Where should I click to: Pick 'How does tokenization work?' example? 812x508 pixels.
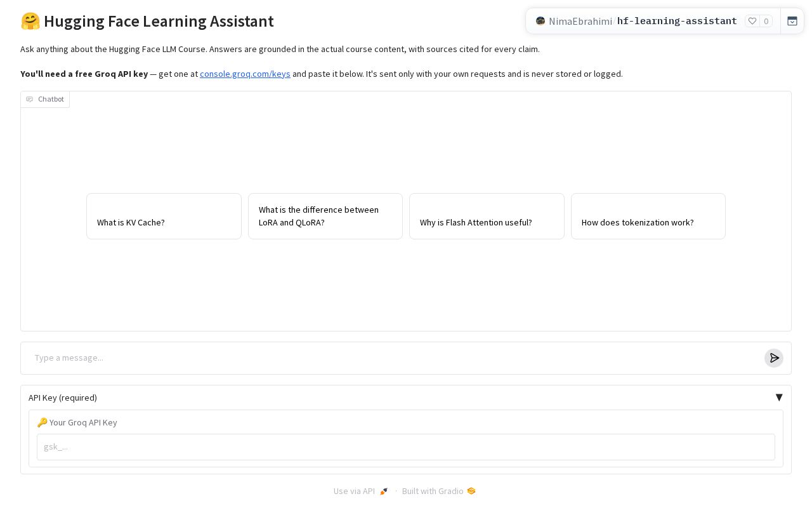pos(648,216)
